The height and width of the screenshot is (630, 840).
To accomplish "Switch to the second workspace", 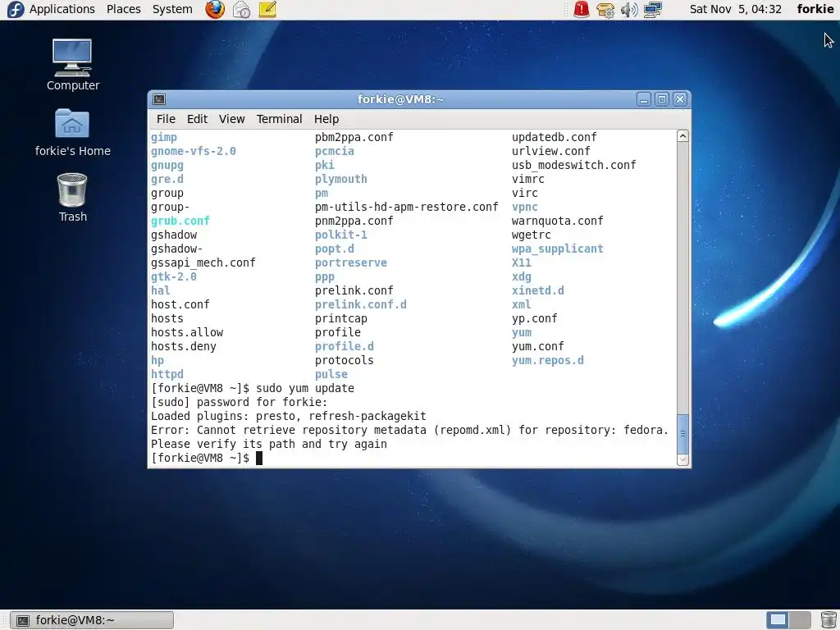I will coord(799,620).
